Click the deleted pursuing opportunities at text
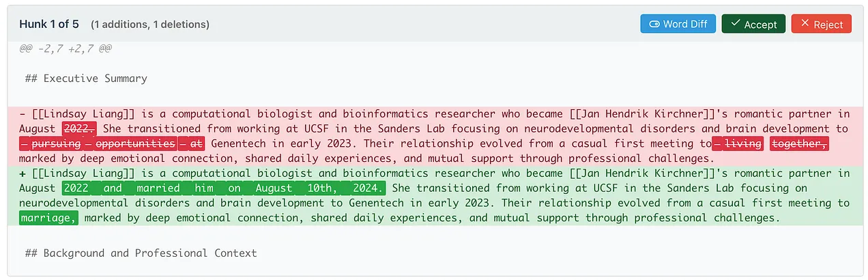The image size is (868, 280). click(x=113, y=144)
